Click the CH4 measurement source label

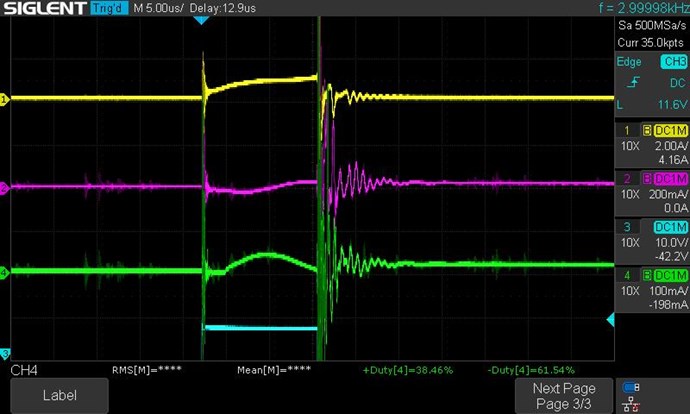[x=24, y=370]
